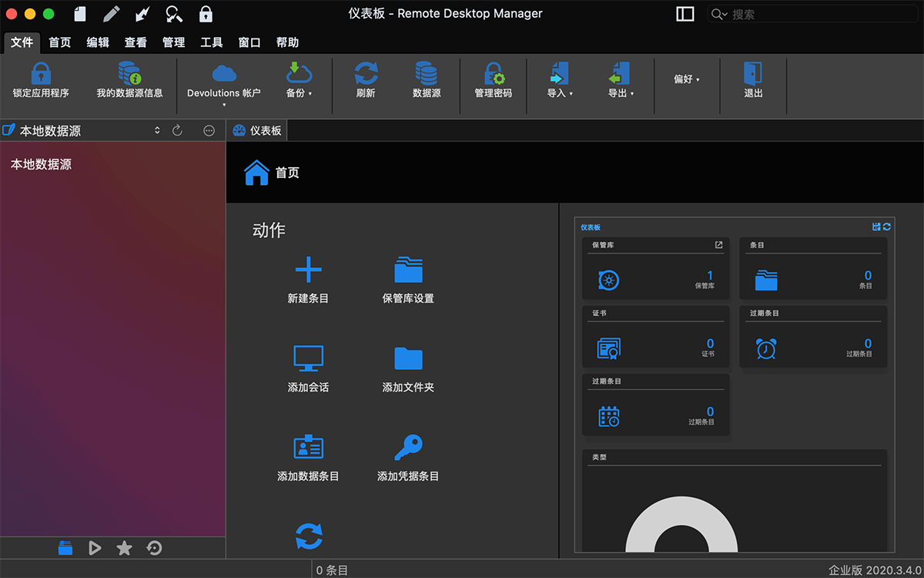Open the Preferences (偏好) dropdown
Screen dimensions: 924x578
[687, 79]
